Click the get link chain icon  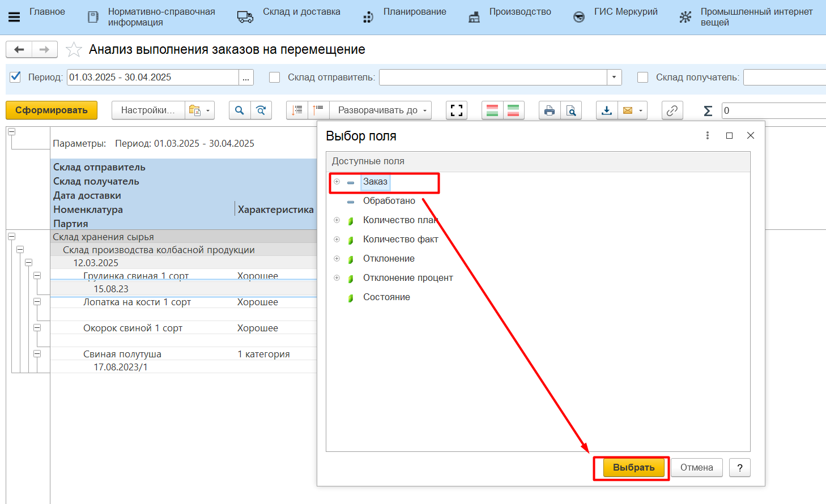tap(672, 110)
